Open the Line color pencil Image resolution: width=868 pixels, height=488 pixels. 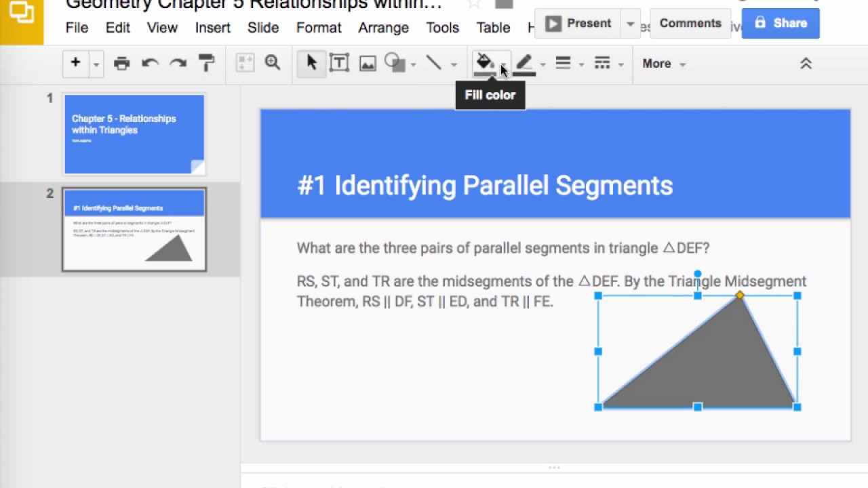click(x=524, y=64)
